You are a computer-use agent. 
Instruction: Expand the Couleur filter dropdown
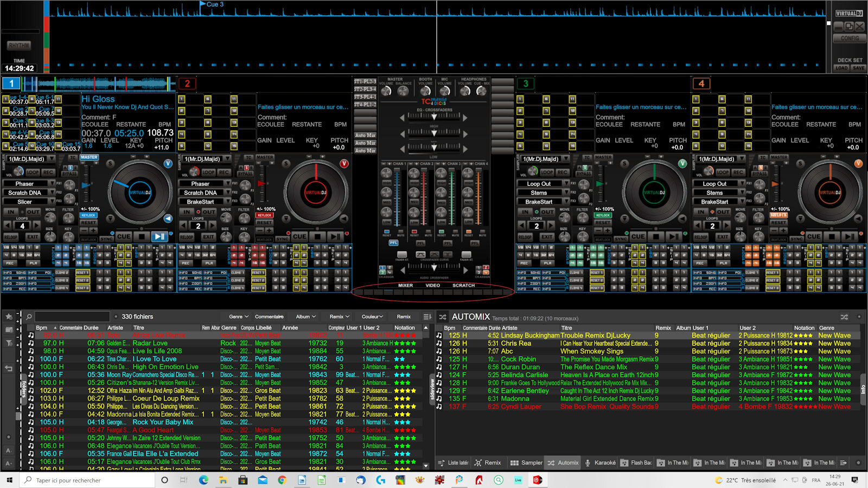click(x=373, y=317)
